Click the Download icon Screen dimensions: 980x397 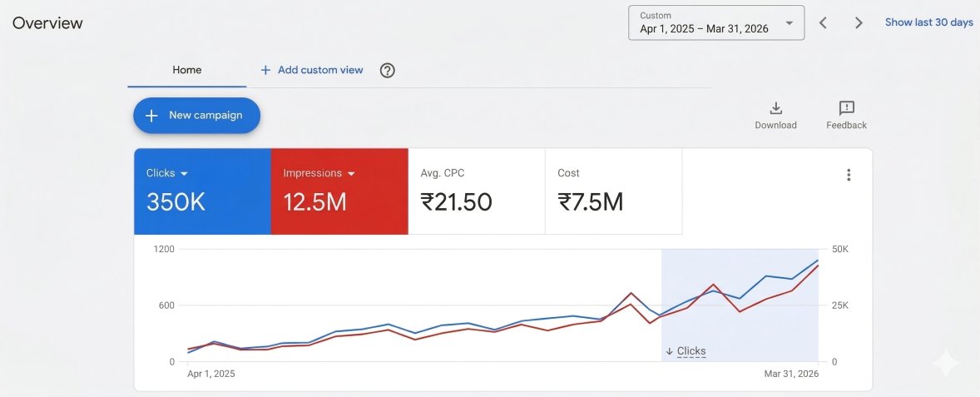tap(775, 108)
